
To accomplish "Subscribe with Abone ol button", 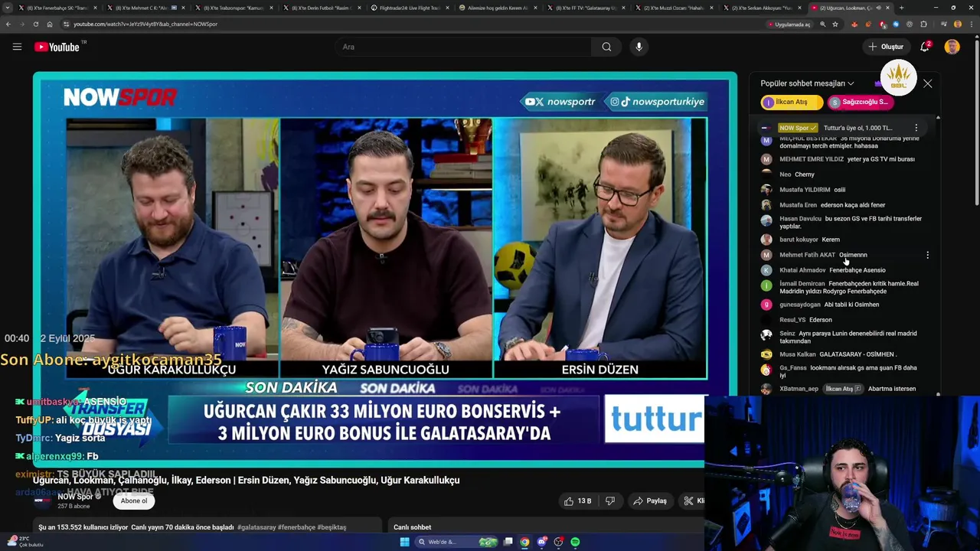I will [134, 501].
